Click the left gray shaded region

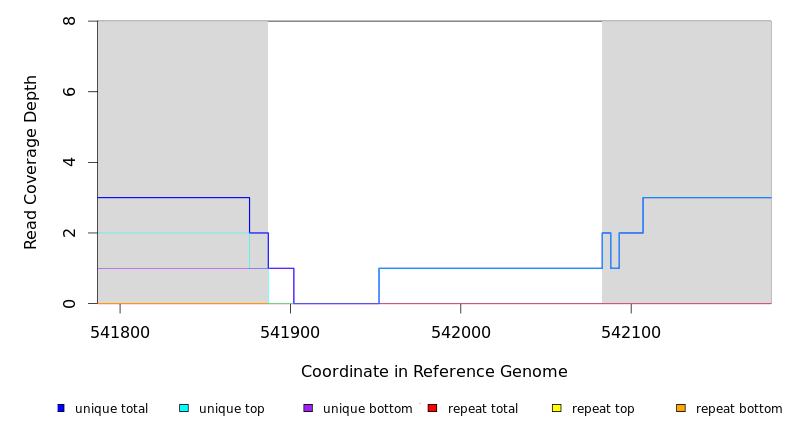(x=182, y=110)
